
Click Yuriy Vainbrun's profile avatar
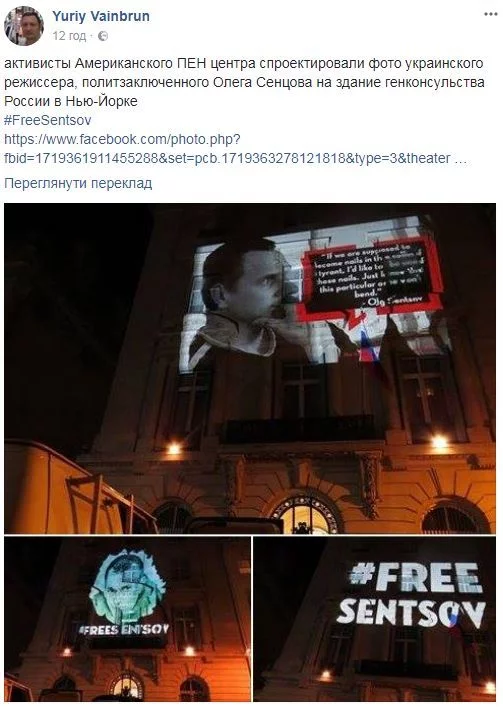pos(23,26)
